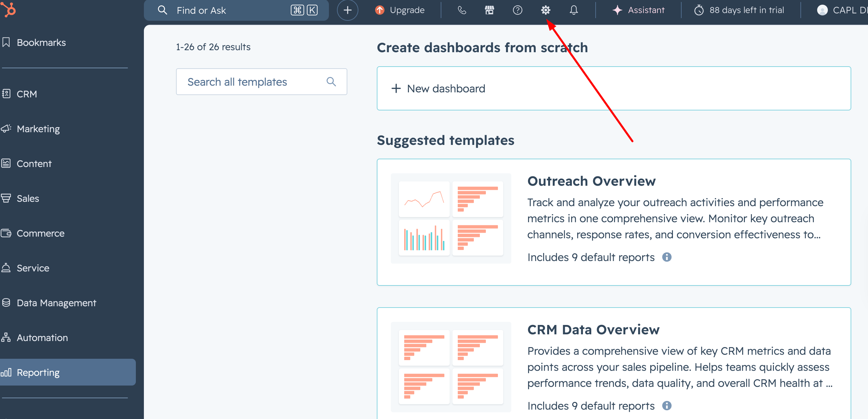Click the New dashboard option
Viewport: 868px width, 419px height.
pos(446,89)
